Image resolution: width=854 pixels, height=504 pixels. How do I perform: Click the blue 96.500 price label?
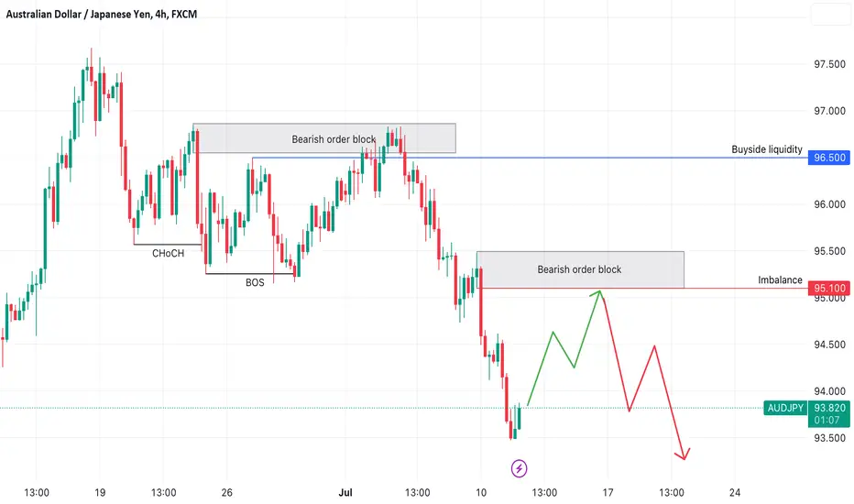tap(828, 158)
